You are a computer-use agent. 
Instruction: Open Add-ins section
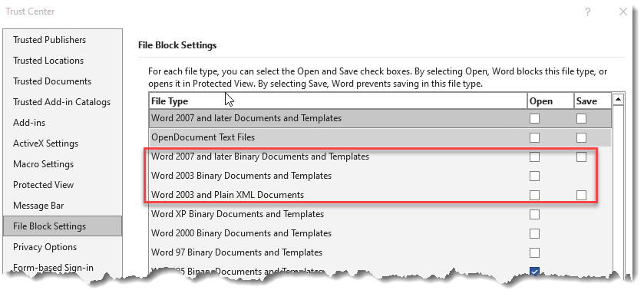point(62,123)
